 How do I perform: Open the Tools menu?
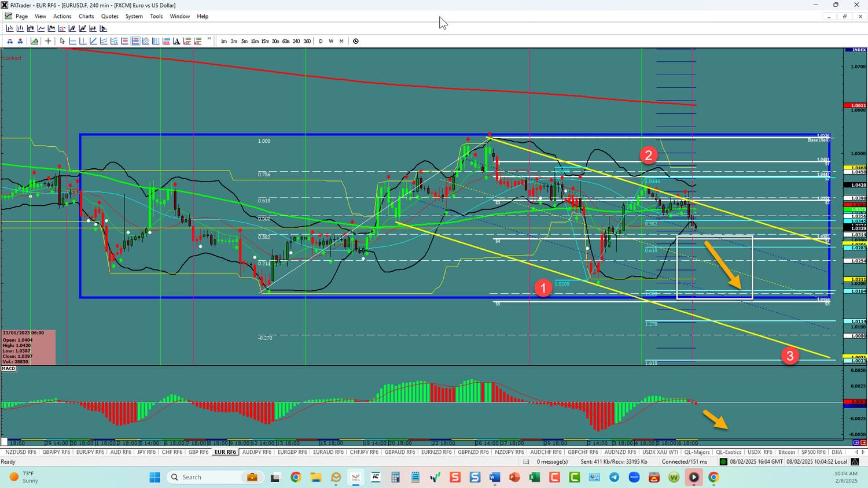pos(156,16)
